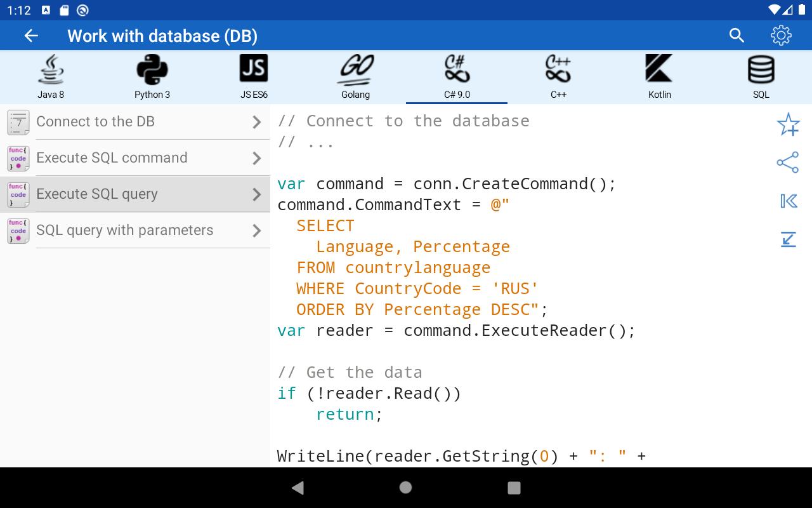
Task: Select the SQL database icon
Action: [761, 69]
